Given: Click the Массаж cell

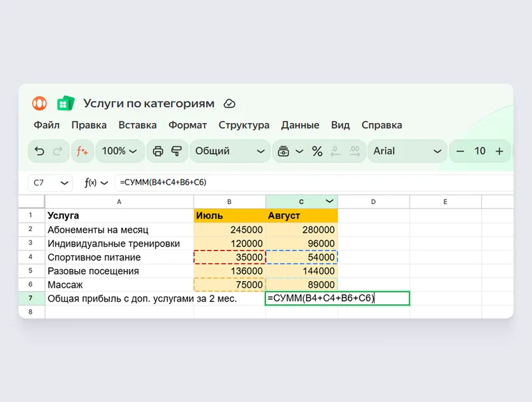Looking at the screenshot, I should pos(119,284).
